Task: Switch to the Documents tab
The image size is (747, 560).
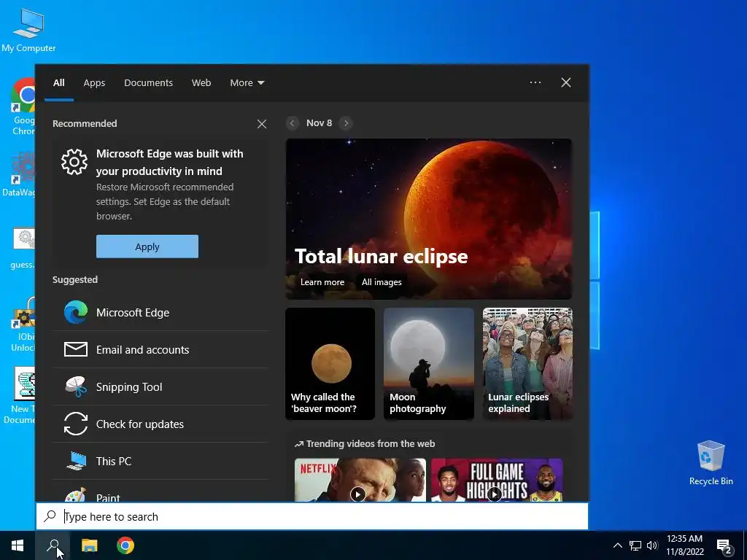Action: click(x=148, y=82)
